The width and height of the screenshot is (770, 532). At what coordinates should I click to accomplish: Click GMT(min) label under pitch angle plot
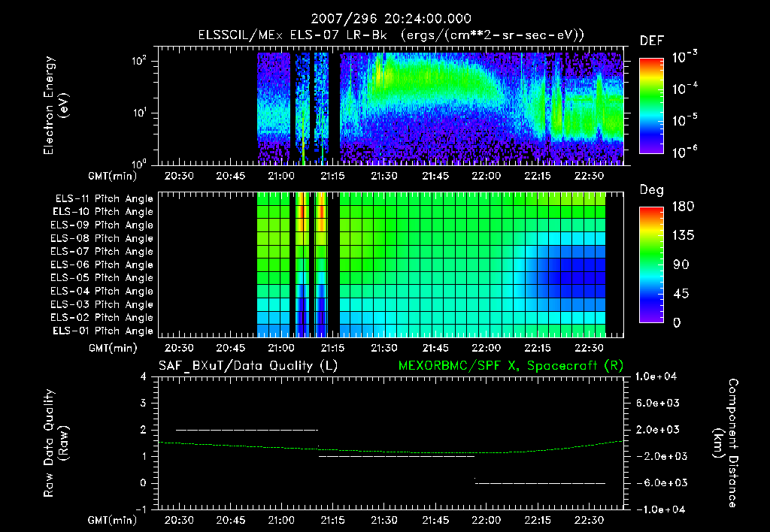click(113, 349)
